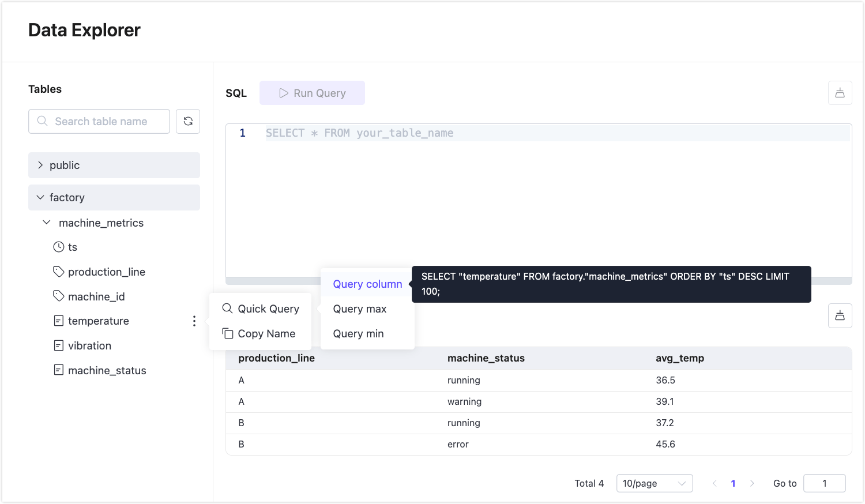Select Query column from the submenu
The height and width of the screenshot is (504, 865).
click(x=367, y=284)
